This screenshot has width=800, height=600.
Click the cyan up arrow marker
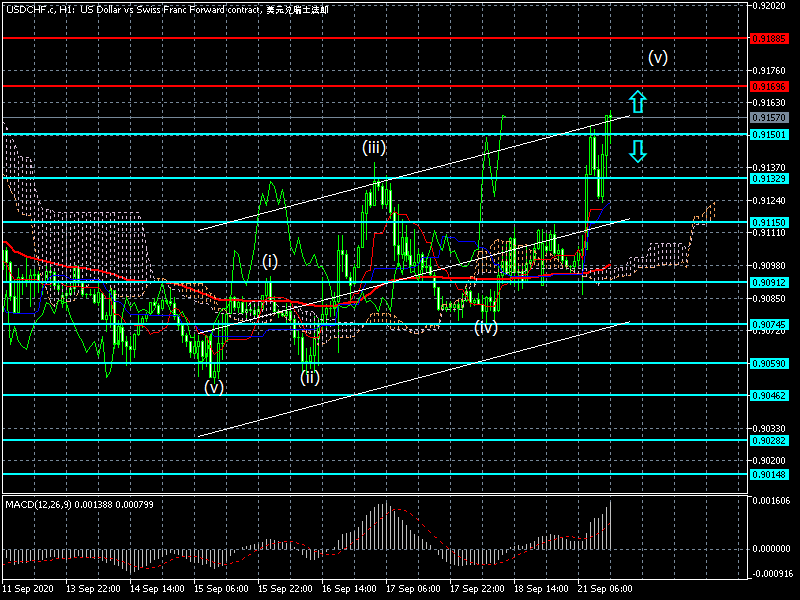[x=637, y=100]
